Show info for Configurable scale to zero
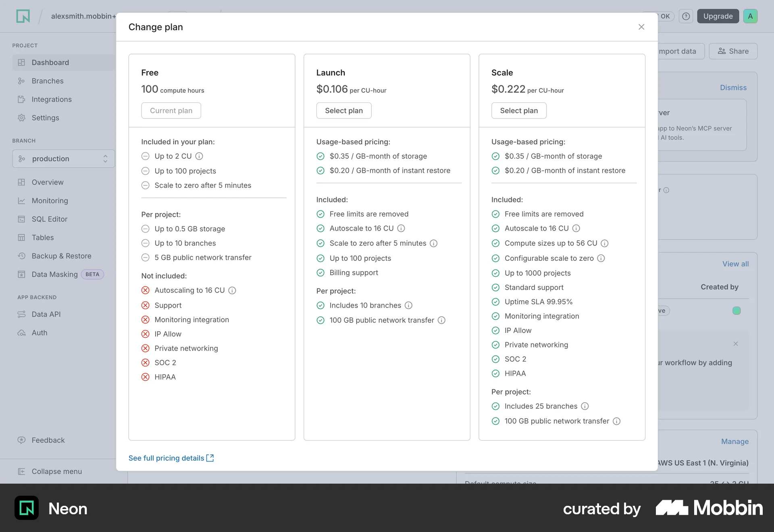 [x=601, y=258]
